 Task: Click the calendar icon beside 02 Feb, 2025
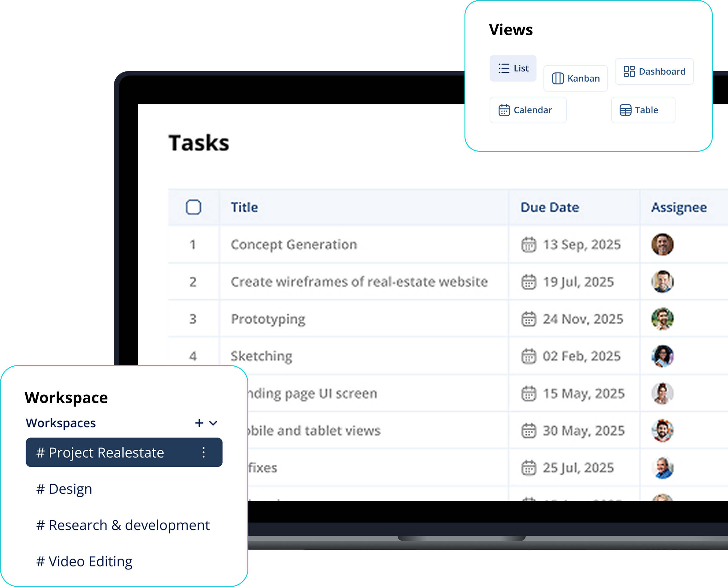click(x=528, y=356)
